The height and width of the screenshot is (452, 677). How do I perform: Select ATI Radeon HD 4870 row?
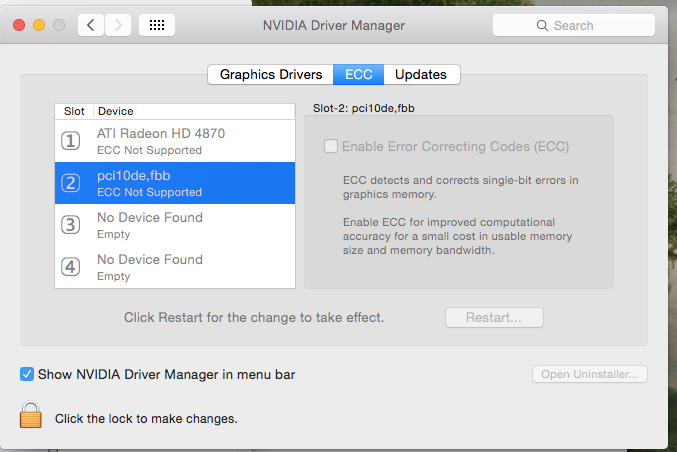tap(175, 141)
